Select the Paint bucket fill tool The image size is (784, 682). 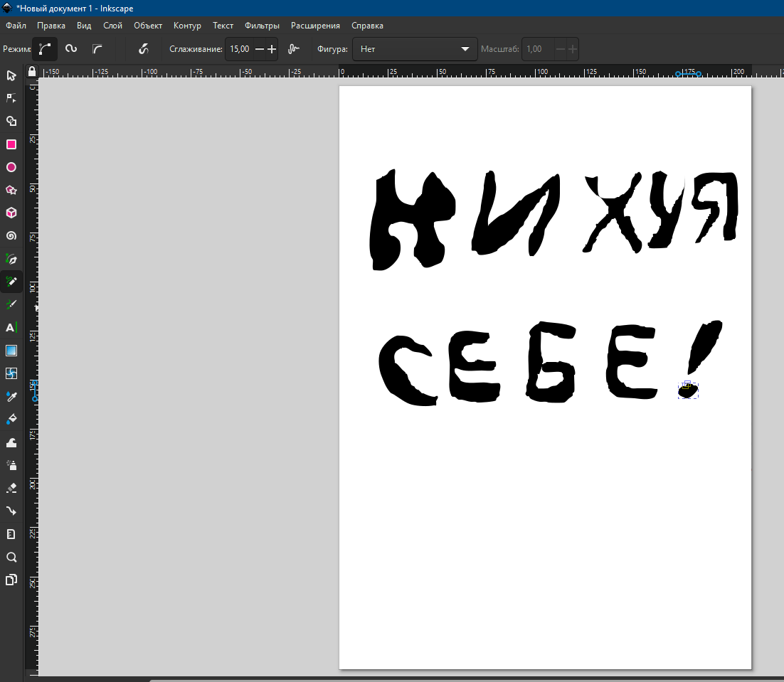[x=11, y=419]
